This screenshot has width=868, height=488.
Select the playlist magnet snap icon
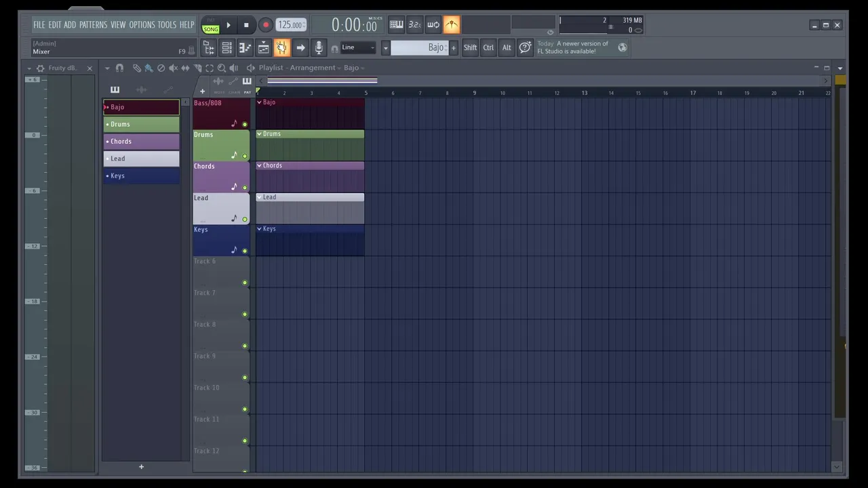pos(119,68)
